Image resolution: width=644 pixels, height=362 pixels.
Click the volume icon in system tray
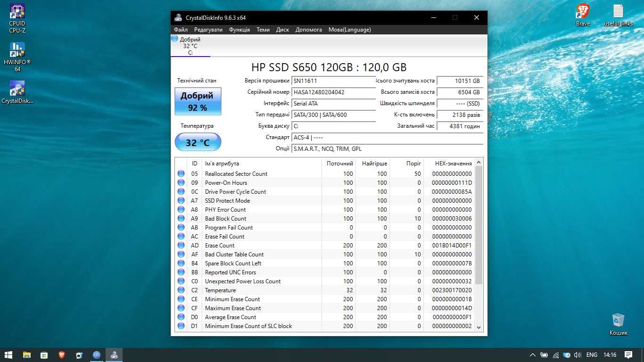click(x=578, y=355)
